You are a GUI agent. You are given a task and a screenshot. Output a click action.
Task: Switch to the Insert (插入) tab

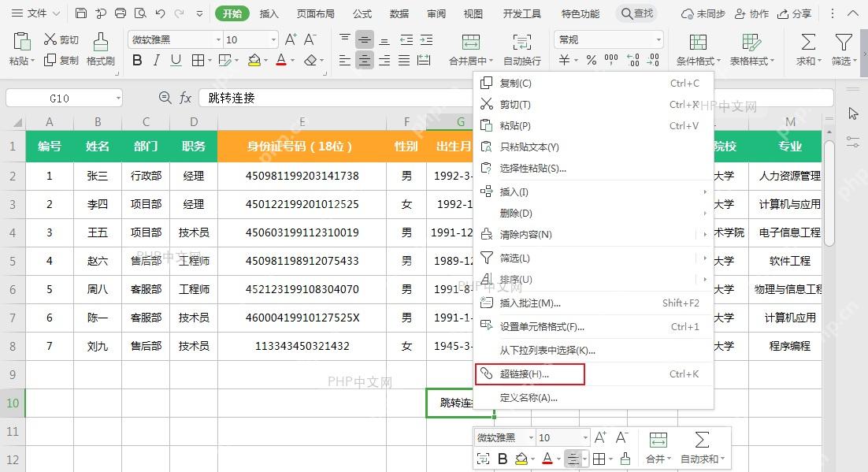point(269,13)
